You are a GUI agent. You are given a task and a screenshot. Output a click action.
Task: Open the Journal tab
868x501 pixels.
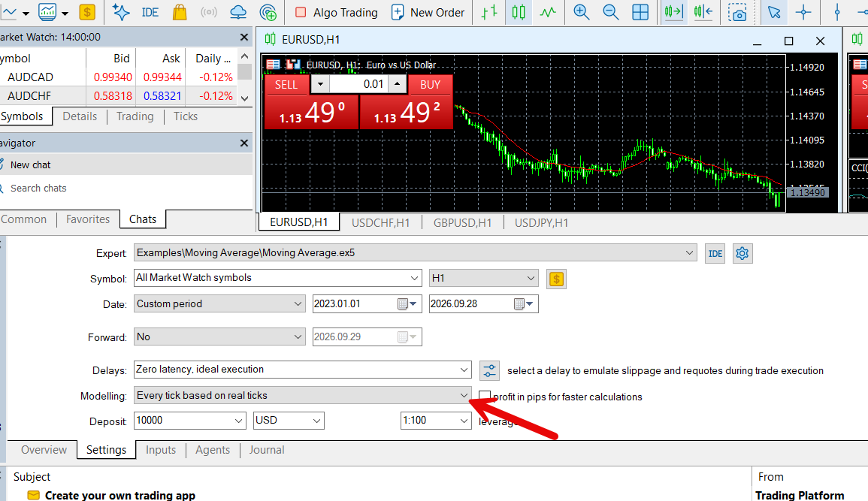click(266, 450)
